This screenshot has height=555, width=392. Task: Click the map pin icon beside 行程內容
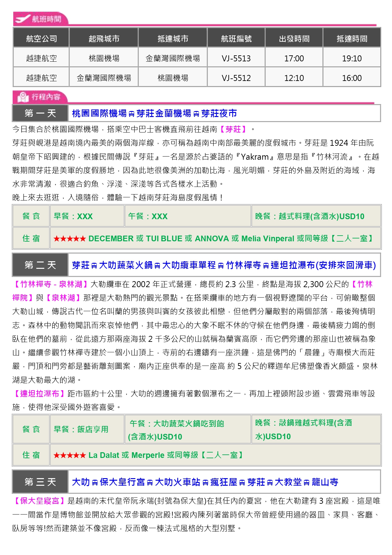click(x=23, y=97)
